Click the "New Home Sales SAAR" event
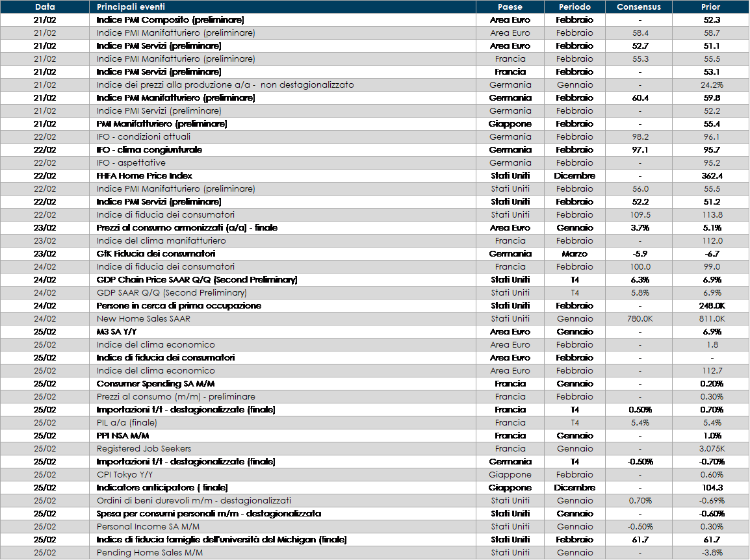 [143, 319]
